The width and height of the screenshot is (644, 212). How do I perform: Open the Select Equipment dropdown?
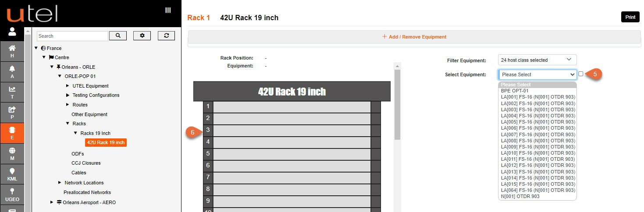(537, 74)
